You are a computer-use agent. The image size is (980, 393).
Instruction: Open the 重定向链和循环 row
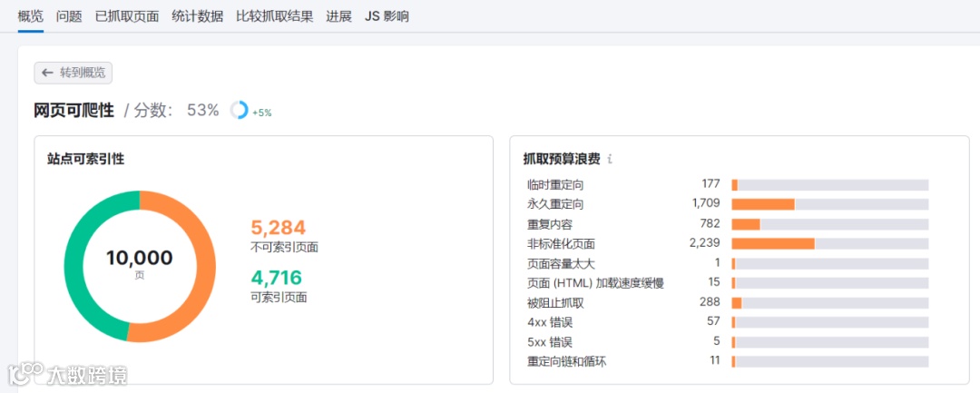(567, 361)
